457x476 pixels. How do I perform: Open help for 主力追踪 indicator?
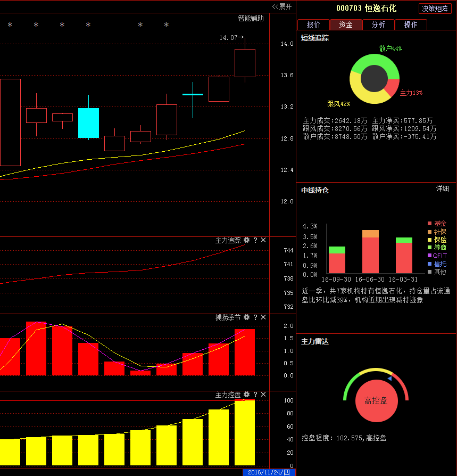point(255,240)
